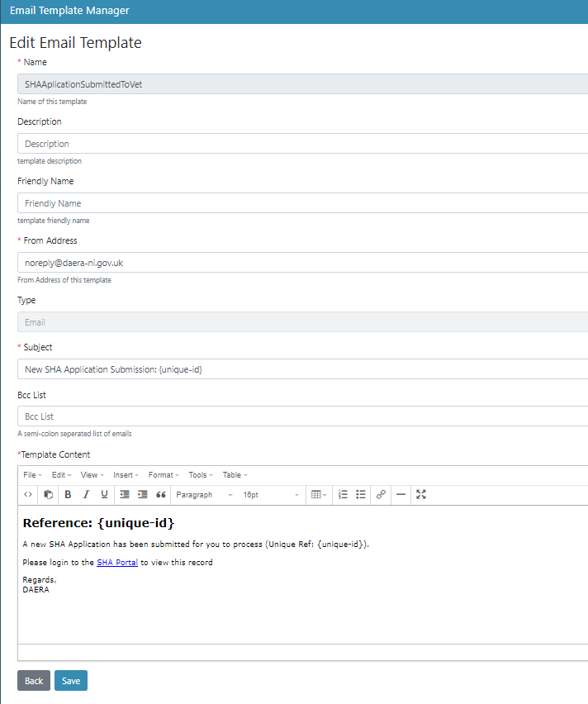Insert a horizontal line

pos(401,495)
